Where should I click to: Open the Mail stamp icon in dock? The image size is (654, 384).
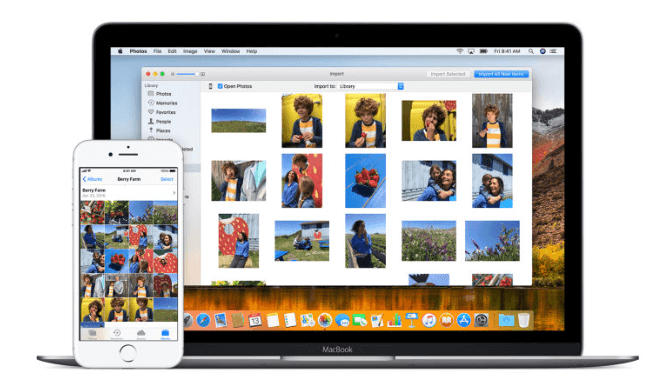[x=221, y=320]
